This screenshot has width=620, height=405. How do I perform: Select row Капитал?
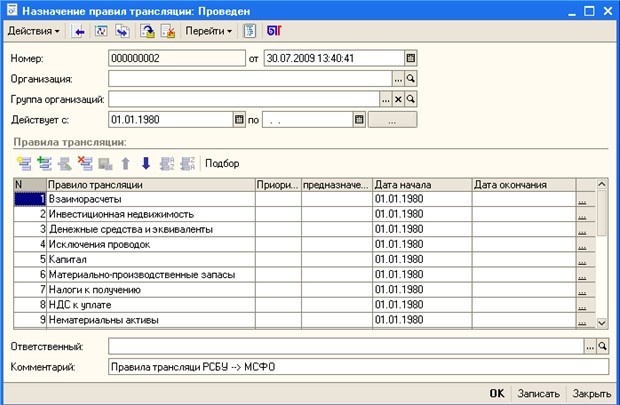pyautogui.click(x=304, y=259)
